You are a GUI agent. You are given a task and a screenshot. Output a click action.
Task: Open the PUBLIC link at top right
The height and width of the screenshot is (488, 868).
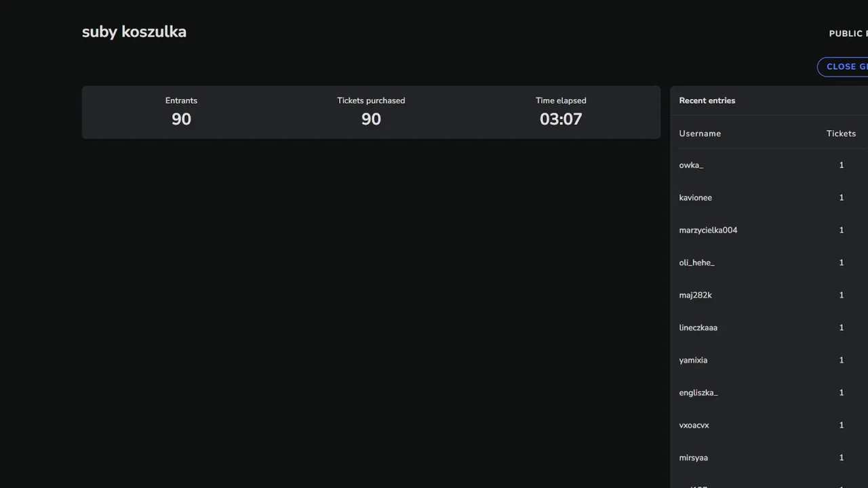click(848, 33)
